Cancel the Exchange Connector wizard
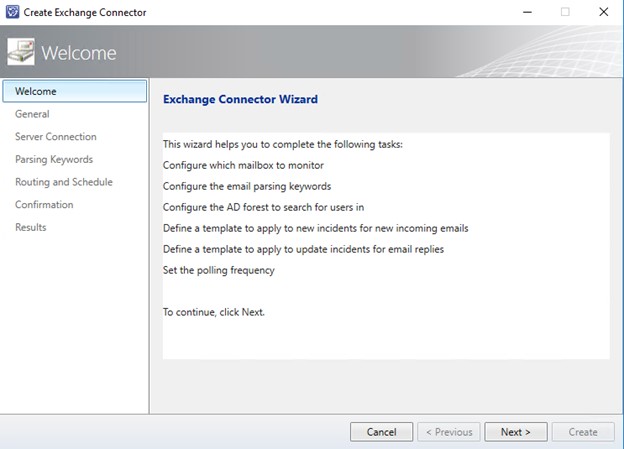Viewport: 624px width, 449px height. click(381, 432)
